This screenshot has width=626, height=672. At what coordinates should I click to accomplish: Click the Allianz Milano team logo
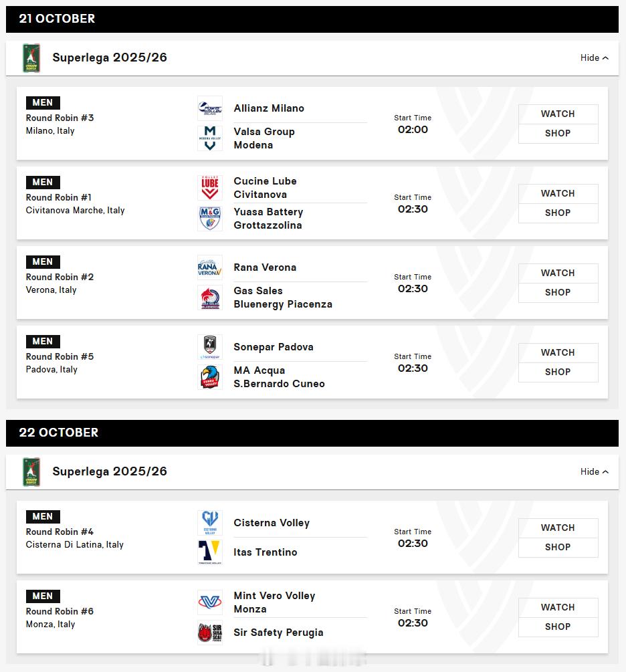coord(209,108)
